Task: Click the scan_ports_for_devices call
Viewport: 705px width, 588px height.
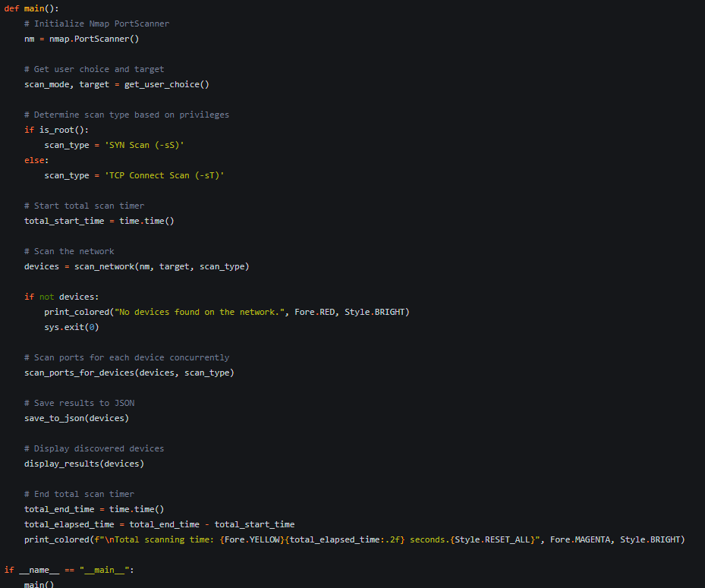Action: tap(129, 373)
